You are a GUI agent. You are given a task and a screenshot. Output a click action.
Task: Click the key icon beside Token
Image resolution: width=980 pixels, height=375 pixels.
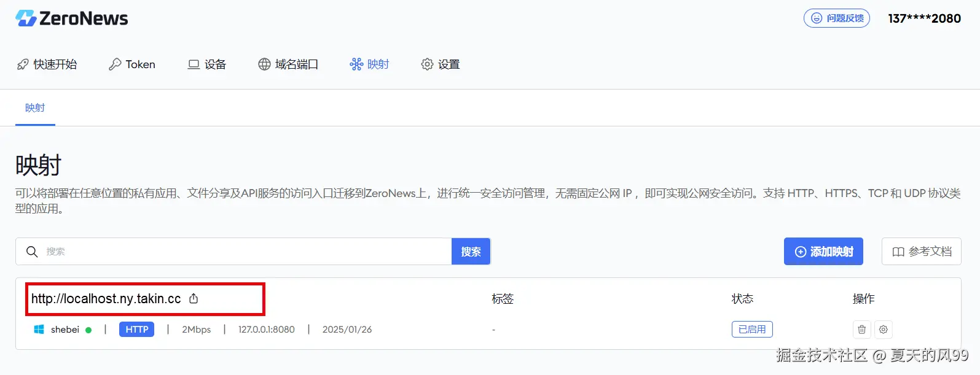coord(115,64)
